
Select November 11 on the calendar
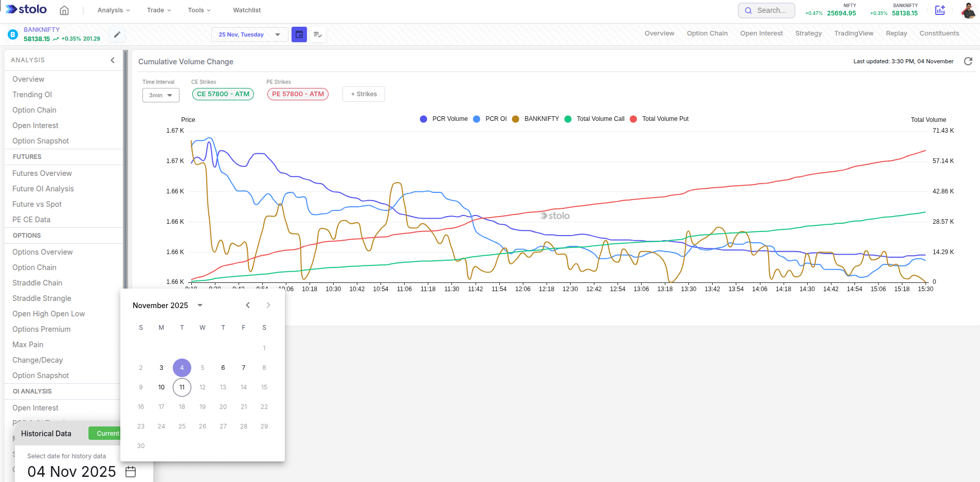tap(182, 387)
